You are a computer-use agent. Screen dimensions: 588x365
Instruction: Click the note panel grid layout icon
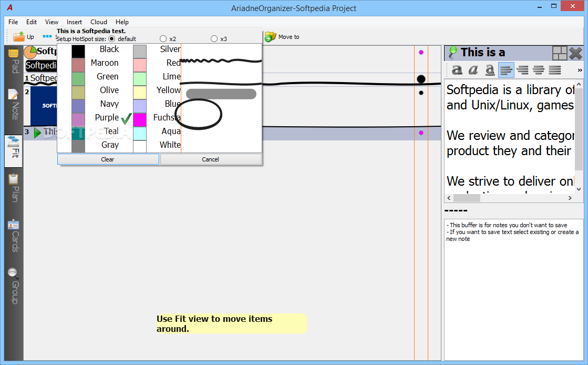pos(560,53)
